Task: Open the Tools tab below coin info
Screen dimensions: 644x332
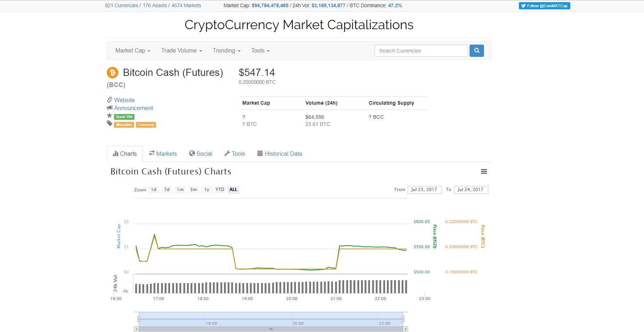Action: tap(235, 154)
